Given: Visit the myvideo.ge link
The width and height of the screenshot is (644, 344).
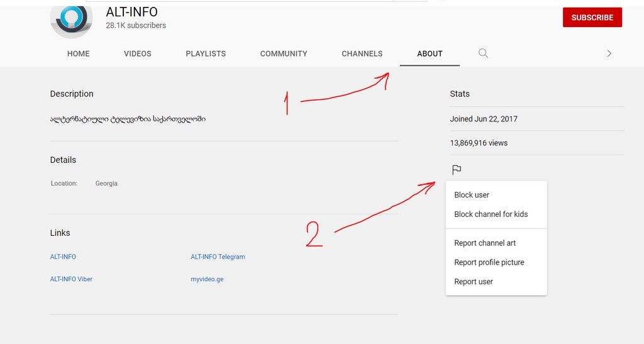Looking at the screenshot, I should [207, 279].
